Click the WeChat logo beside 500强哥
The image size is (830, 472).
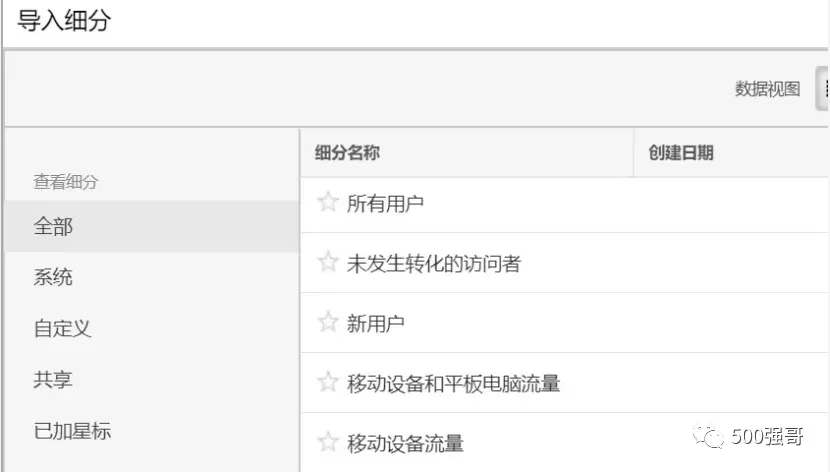pos(710,437)
